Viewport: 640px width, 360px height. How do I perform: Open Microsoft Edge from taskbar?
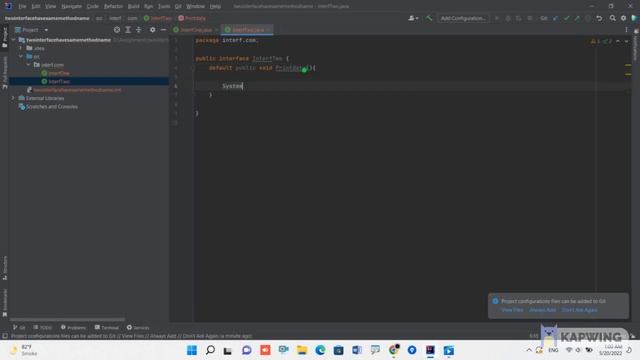[320, 350]
